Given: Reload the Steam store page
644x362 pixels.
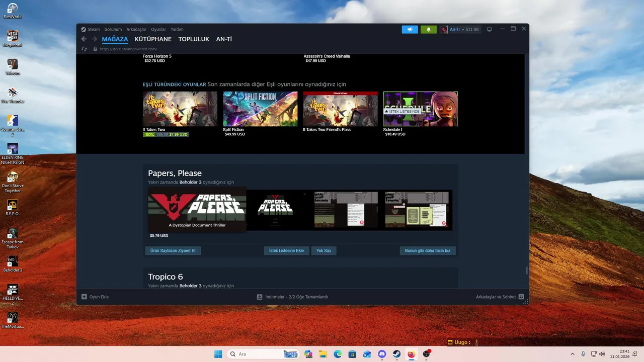Looking at the screenshot, I should [84, 49].
